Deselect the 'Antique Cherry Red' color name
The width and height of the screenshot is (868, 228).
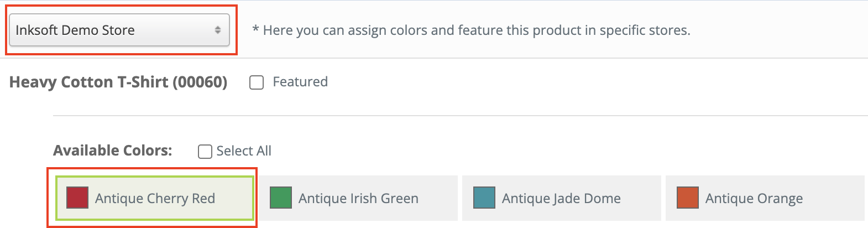click(155, 198)
